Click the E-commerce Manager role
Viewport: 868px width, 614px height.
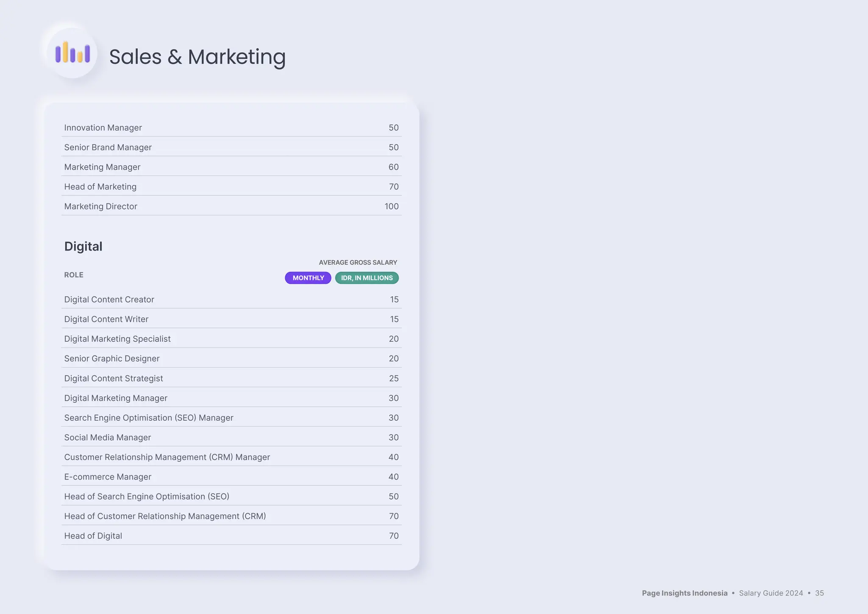108,477
